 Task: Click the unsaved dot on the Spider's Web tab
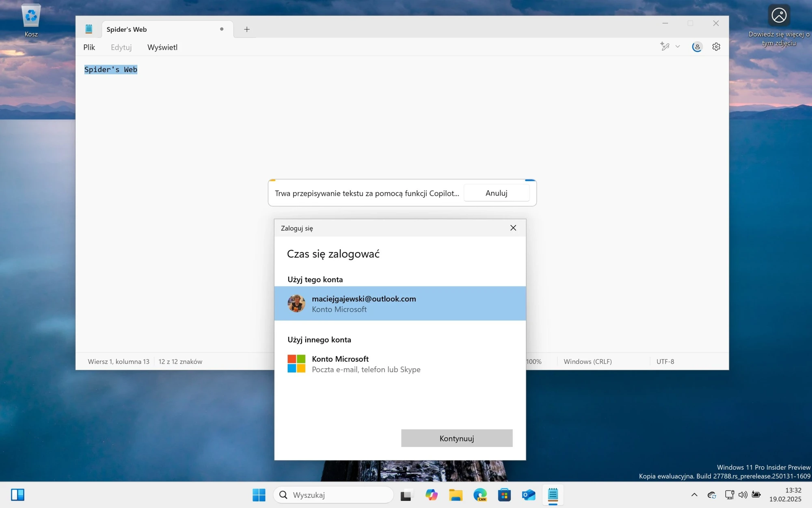tap(222, 29)
